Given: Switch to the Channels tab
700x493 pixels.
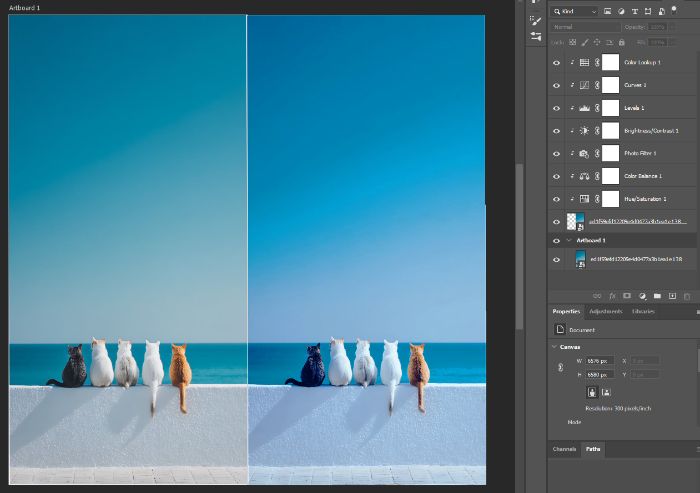Looking at the screenshot, I should (x=564, y=449).
